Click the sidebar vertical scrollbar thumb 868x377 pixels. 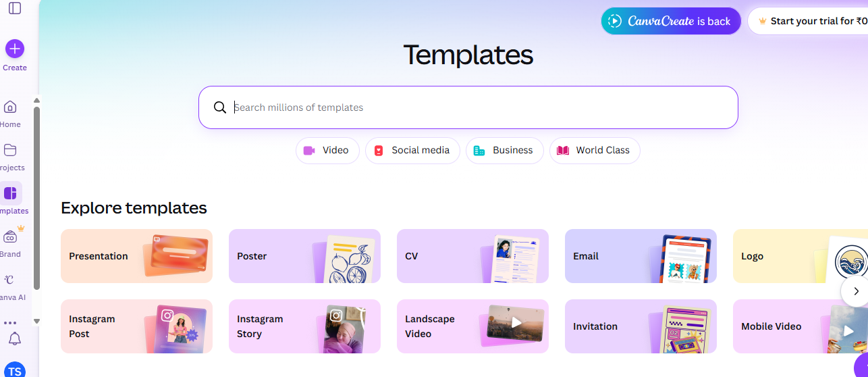coord(36,198)
